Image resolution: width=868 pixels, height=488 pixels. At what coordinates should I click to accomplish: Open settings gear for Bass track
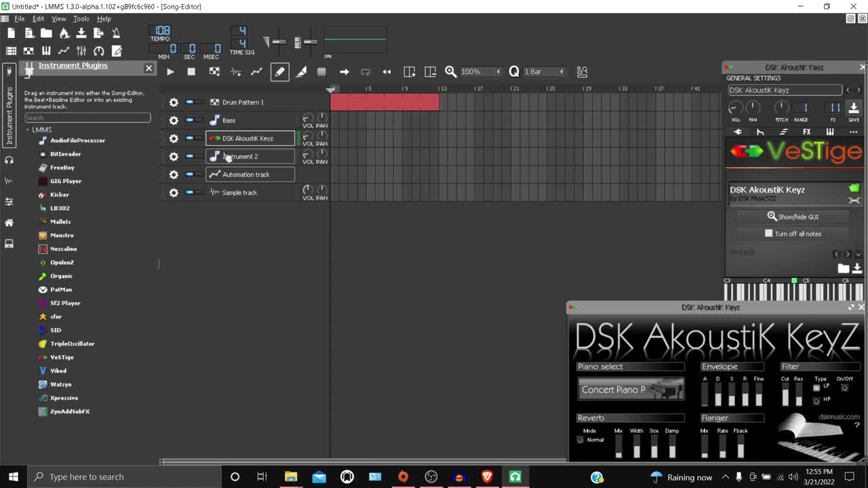coord(174,120)
